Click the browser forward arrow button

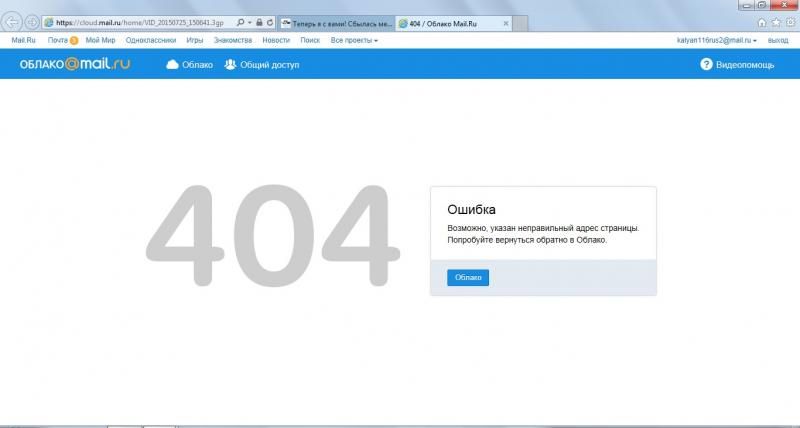[32, 22]
